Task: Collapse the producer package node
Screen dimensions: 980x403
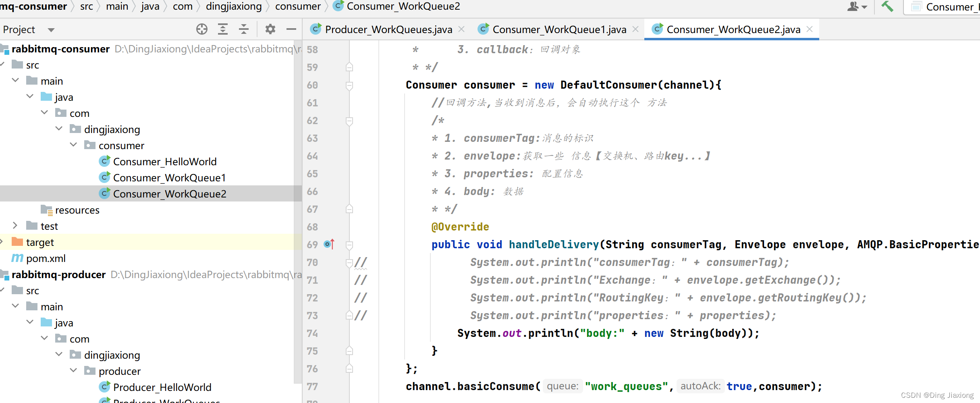Action: coord(73,370)
